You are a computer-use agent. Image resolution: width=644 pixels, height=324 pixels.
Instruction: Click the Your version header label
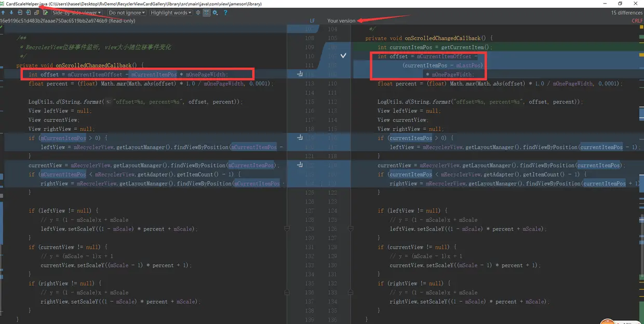click(x=342, y=21)
